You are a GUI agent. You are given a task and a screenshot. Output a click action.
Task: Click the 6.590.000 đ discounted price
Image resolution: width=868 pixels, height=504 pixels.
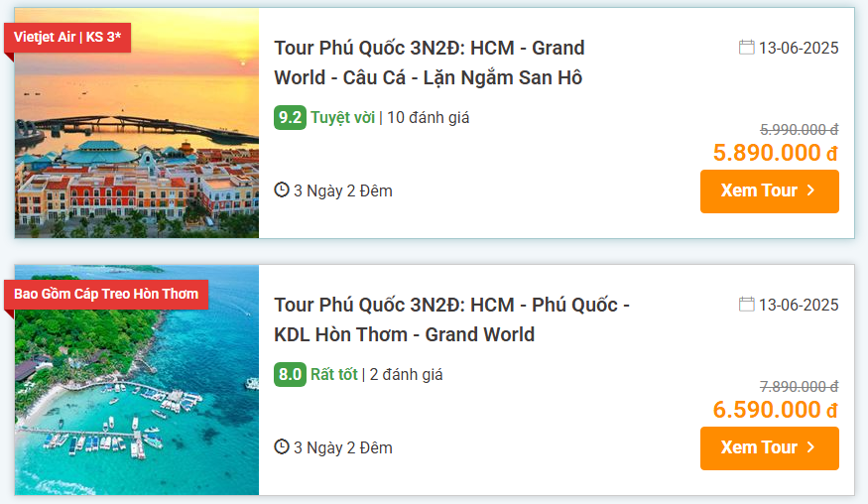tap(776, 410)
